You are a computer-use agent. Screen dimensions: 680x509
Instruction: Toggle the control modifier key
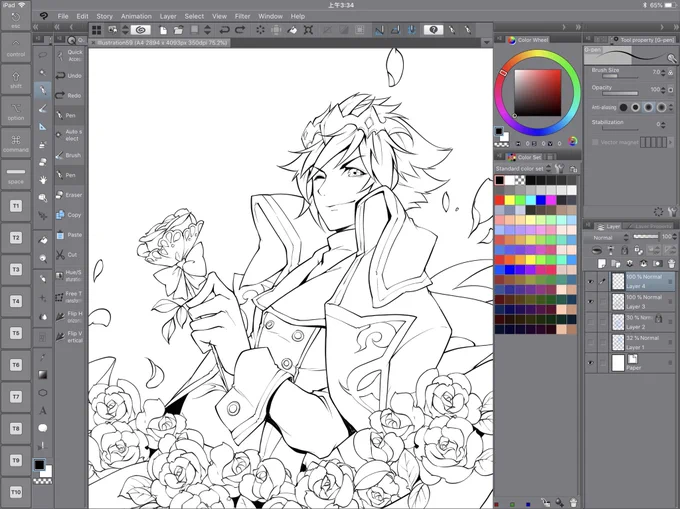pyautogui.click(x=16, y=47)
